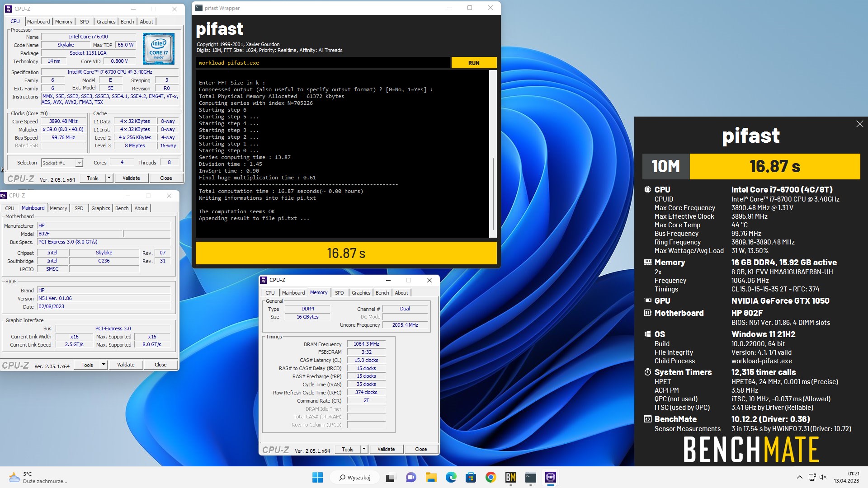This screenshot has height=488, width=868.
Task: Click the System Timers clock icon
Action: [x=648, y=372]
